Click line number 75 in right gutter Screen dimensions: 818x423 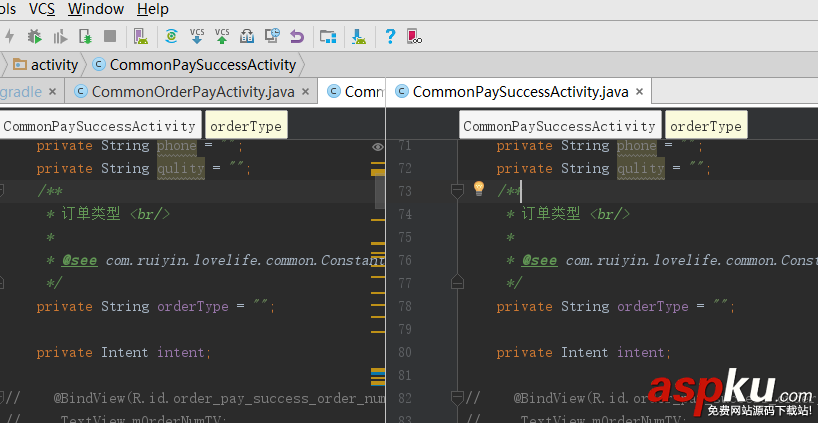pyautogui.click(x=404, y=237)
